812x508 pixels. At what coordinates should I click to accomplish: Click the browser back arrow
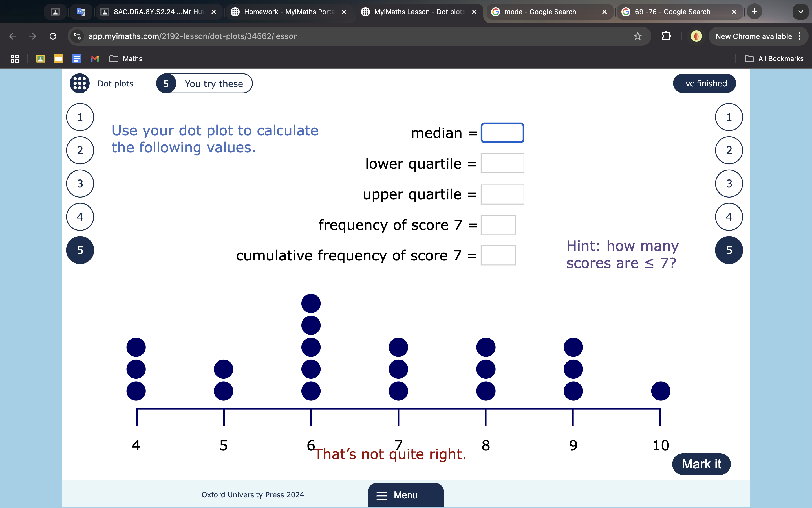point(13,36)
